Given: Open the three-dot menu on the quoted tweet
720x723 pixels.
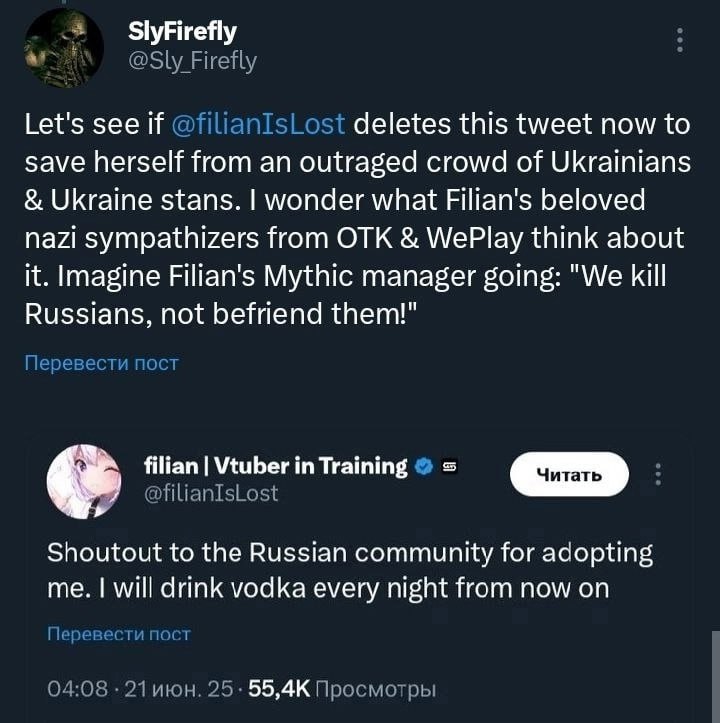Looking at the screenshot, I should point(658,474).
